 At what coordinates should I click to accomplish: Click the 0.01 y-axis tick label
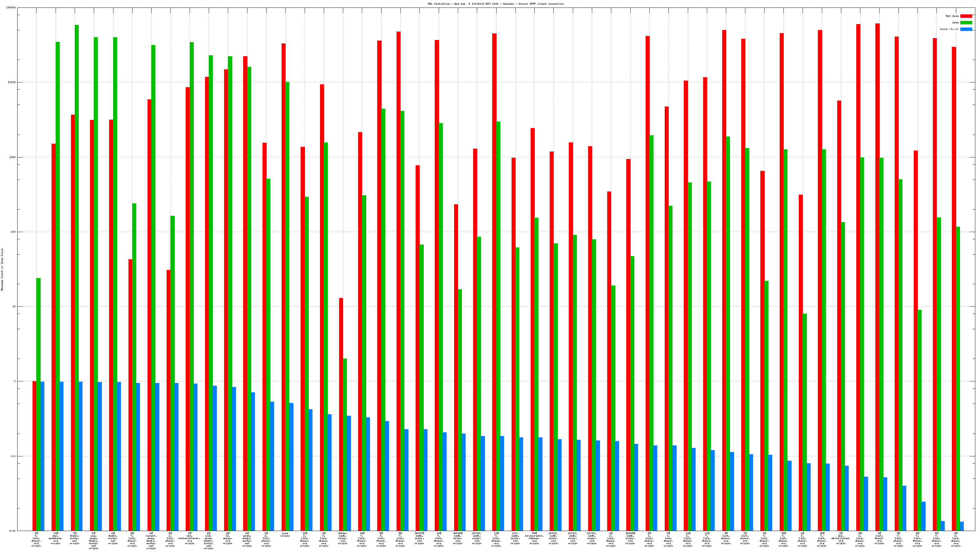point(12,531)
